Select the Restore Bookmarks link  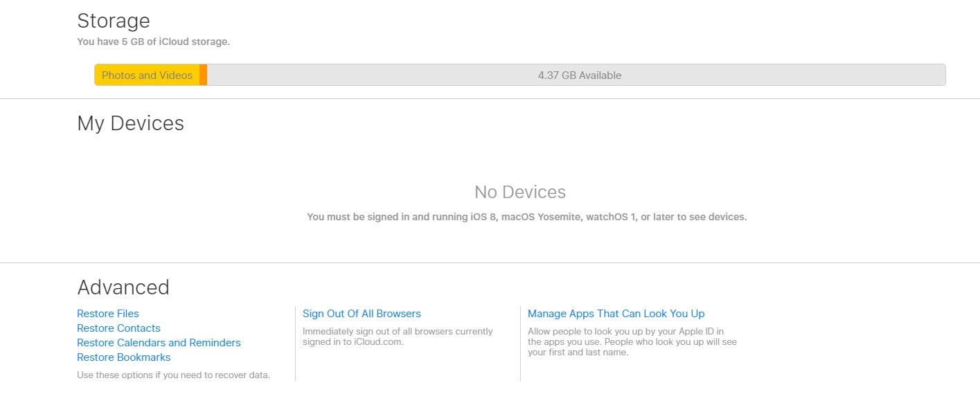123,357
